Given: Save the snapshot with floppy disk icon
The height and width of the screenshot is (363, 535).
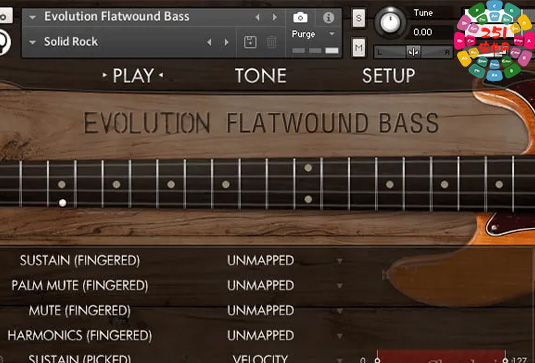Looking at the screenshot, I should [250, 42].
